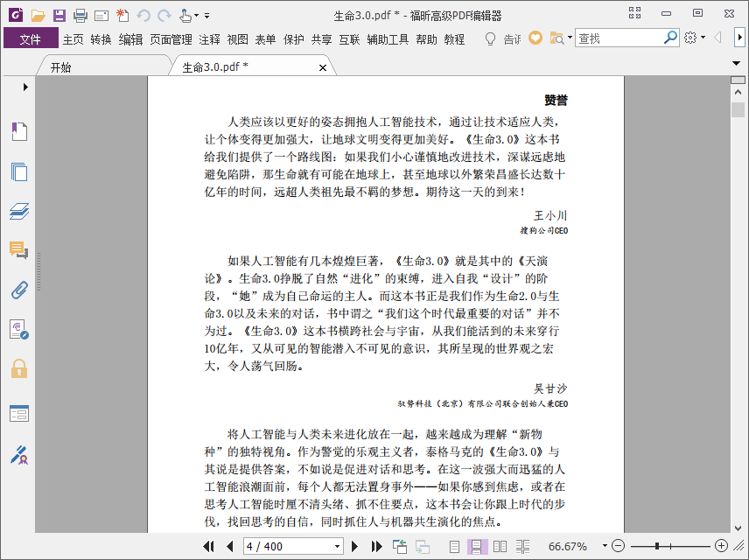Image resolution: width=749 pixels, height=560 pixels.
Task: Click the split view bar above scrollbar
Action: coord(738,80)
